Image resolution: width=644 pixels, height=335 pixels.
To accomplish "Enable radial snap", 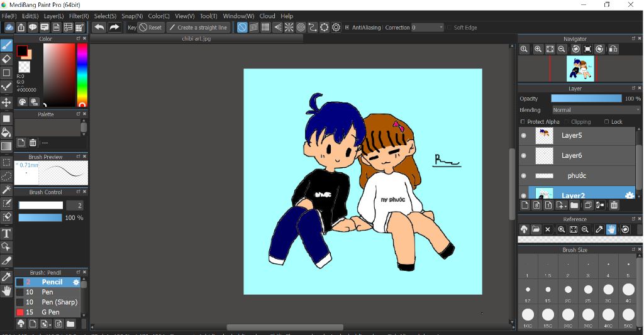I will click(289, 28).
